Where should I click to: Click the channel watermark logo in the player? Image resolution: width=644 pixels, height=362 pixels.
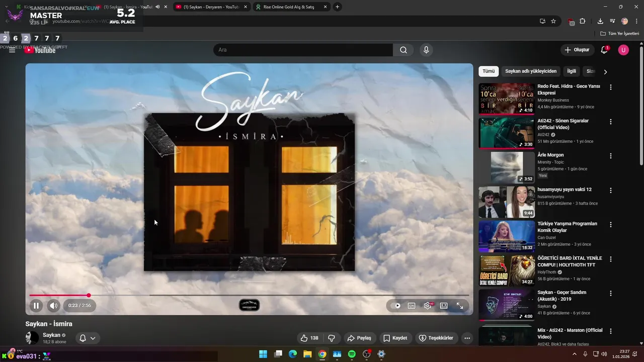coord(249,305)
